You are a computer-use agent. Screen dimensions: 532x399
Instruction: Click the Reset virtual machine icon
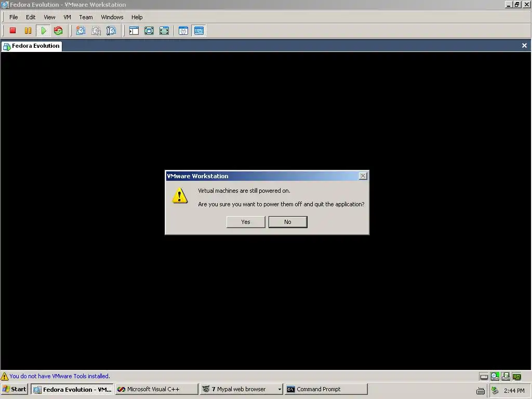click(x=58, y=31)
